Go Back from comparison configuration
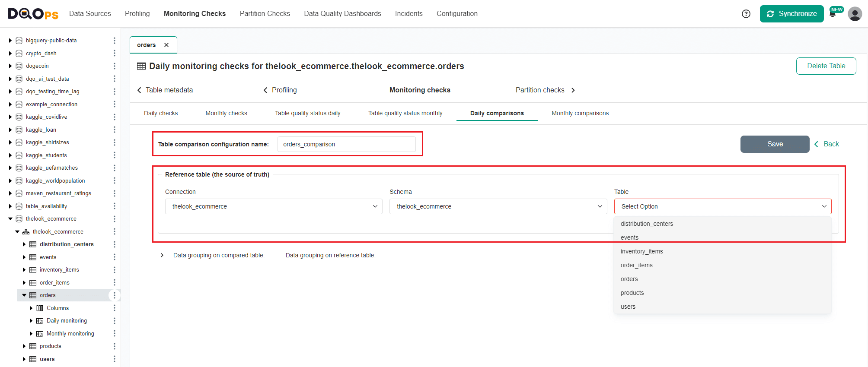The image size is (868, 367). pyautogui.click(x=827, y=144)
